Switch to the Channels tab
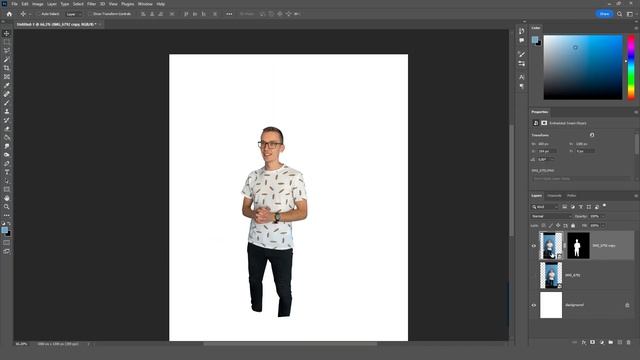640x360 pixels. (x=554, y=196)
